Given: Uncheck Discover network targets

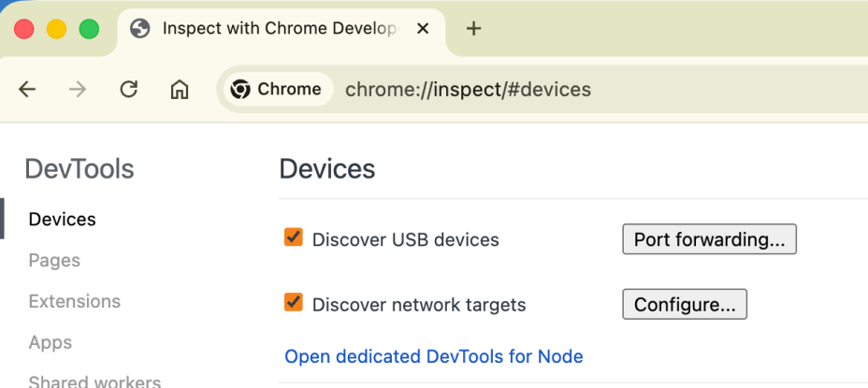Looking at the screenshot, I should tap(294, 302).
